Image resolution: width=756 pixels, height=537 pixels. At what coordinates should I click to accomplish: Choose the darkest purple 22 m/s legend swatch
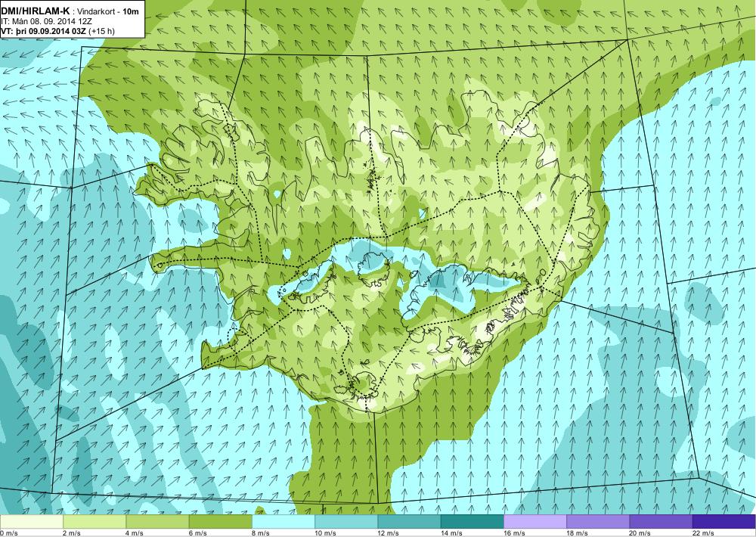724,522
